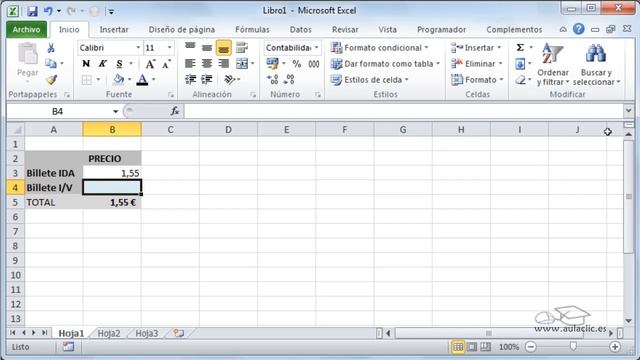
Task: Center text horizontally icon
Action: [x=207, y=64]
